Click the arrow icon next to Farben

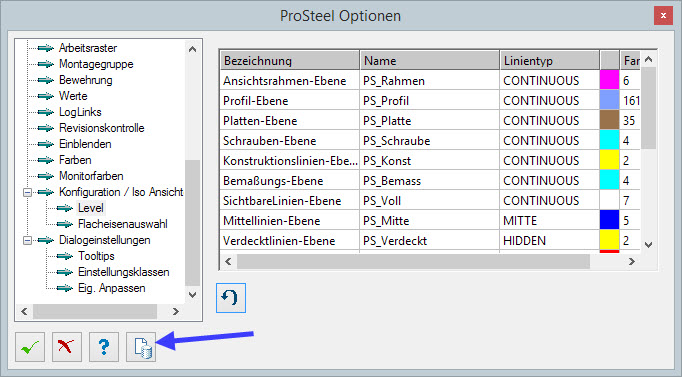[46, 160]
